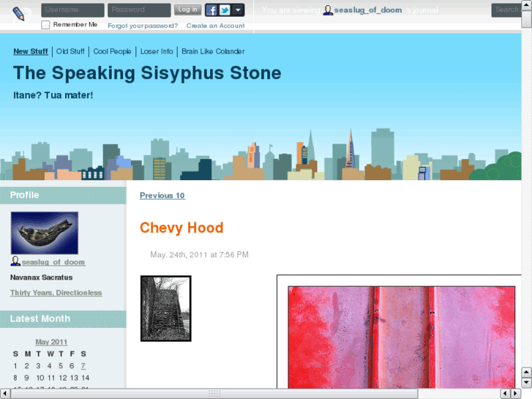This screenshot has height=399, width=532.
Task: Click the red Chevy hood photo
Action: point(401,337)
